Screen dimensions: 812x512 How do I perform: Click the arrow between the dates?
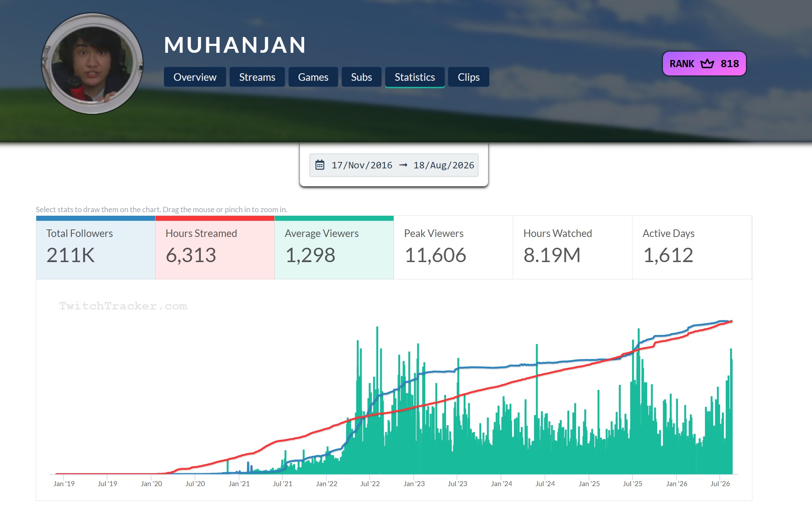point(403,165)
